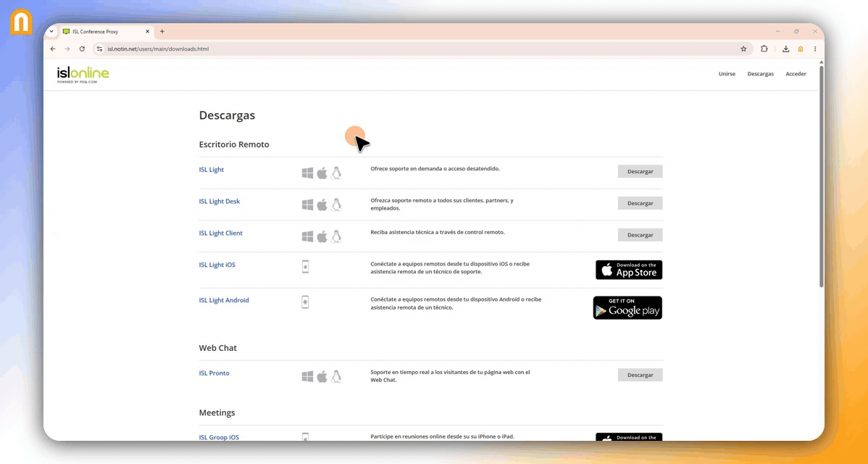Select Linux icon for ISL Light Desk
This screenshot has width=868, height=464.
tap(336, 205)
